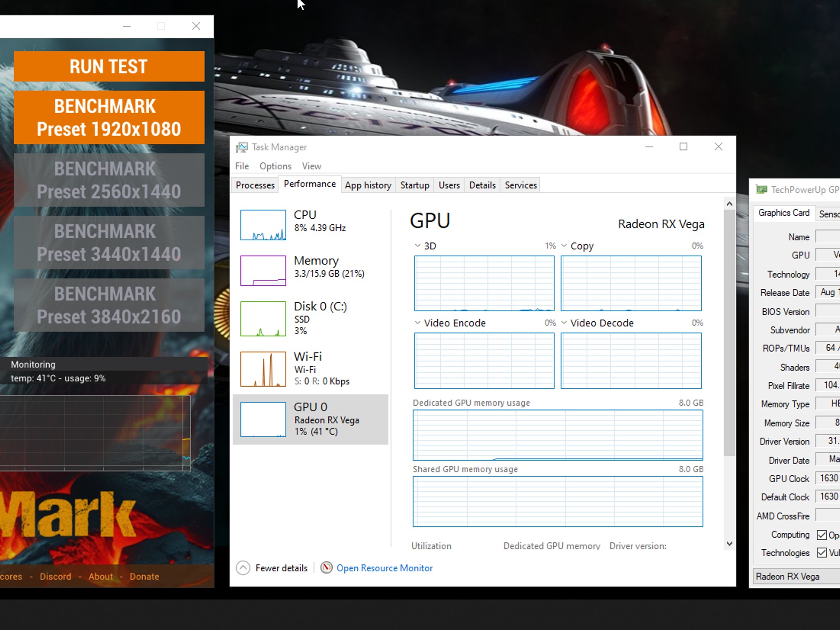This screenshot has width=840, height=630.
Task: Click Task Manager scrollbar up arrow
Action: [729, 203]
